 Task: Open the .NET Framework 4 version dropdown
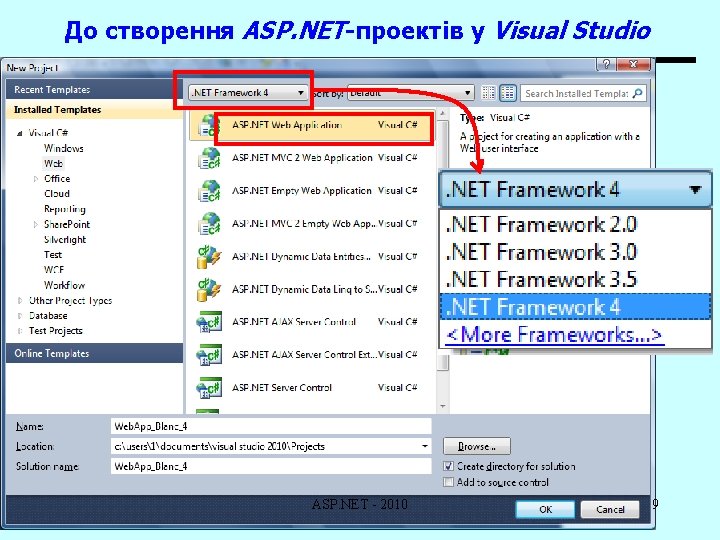(x=248, y=93)
